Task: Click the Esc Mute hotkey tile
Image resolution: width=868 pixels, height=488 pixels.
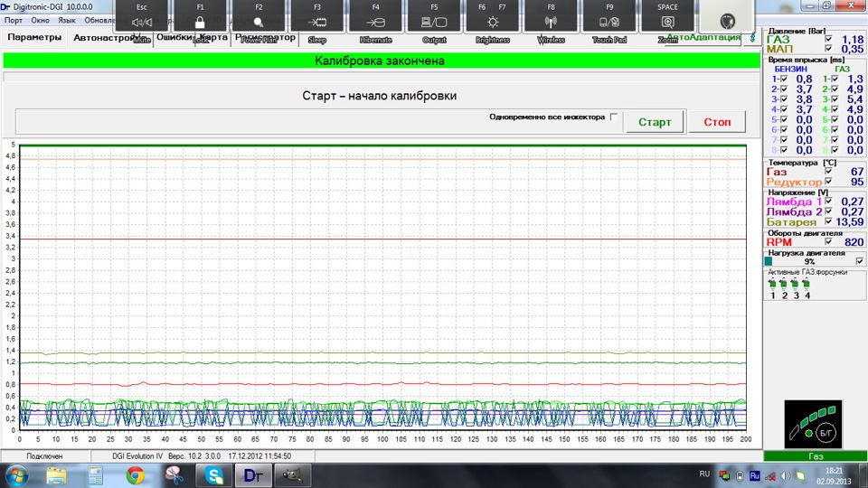Action: click(142, 16)
